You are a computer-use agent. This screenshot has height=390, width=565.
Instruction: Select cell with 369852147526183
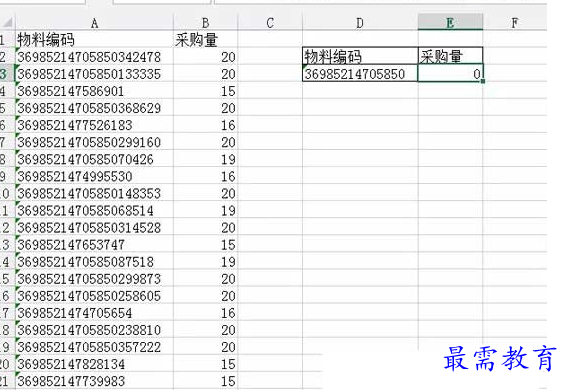click(94, 125)
